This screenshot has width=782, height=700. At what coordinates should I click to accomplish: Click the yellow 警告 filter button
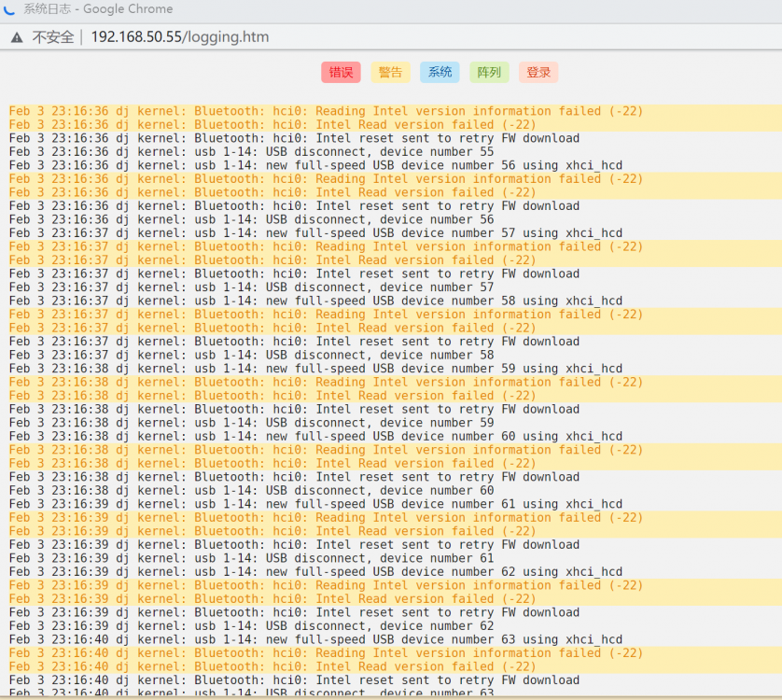tap(390, 73)
